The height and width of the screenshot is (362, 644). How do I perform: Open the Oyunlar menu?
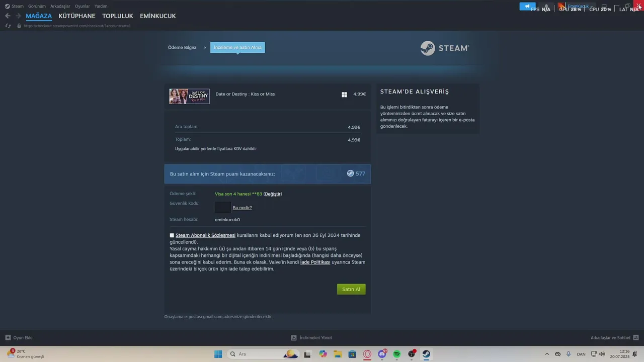pyautogui.click(x=83, y=7)
